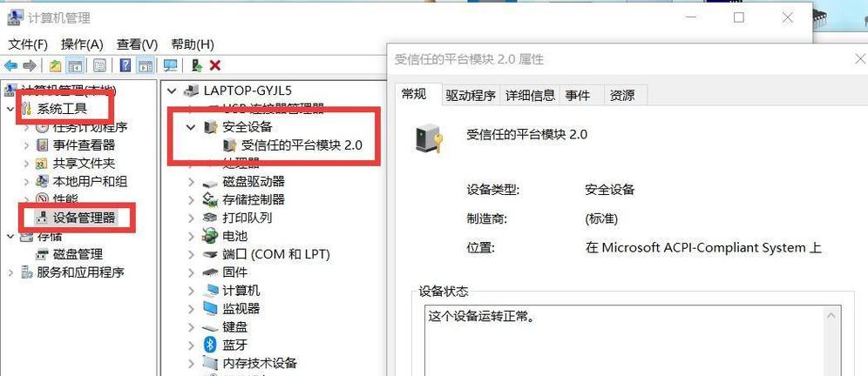Switch to the 详细信息 tab

[x=531, y=96]
